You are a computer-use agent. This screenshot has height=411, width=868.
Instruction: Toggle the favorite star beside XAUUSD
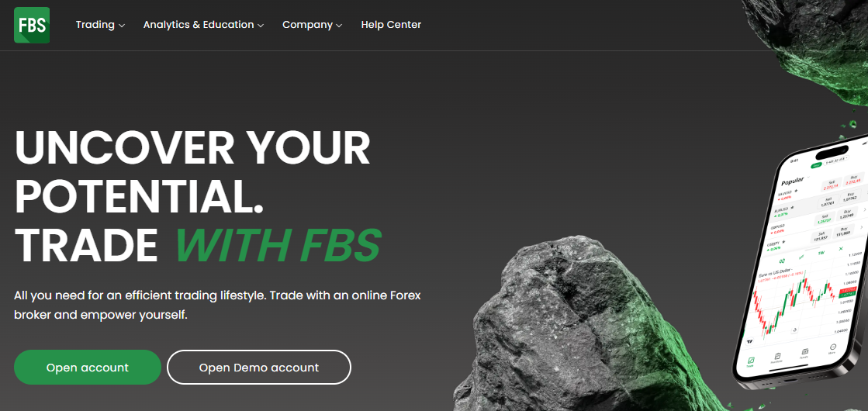click(796, 190)
